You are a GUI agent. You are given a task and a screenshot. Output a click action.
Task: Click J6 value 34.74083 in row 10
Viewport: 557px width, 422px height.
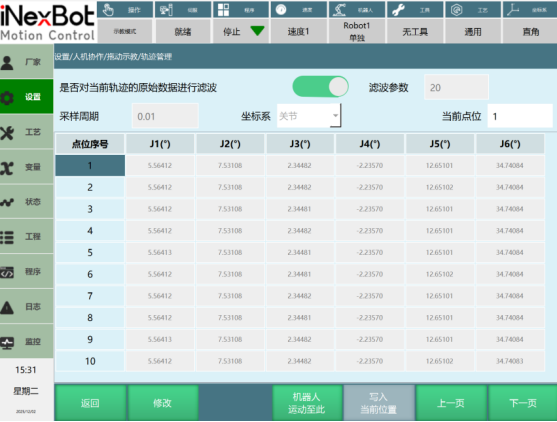coord(510,361)
